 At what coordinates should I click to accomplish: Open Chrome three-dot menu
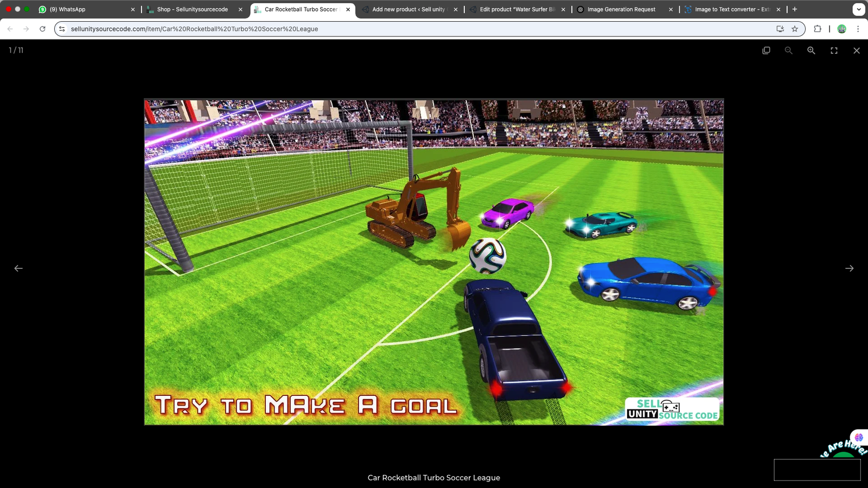tap(858, 29)
